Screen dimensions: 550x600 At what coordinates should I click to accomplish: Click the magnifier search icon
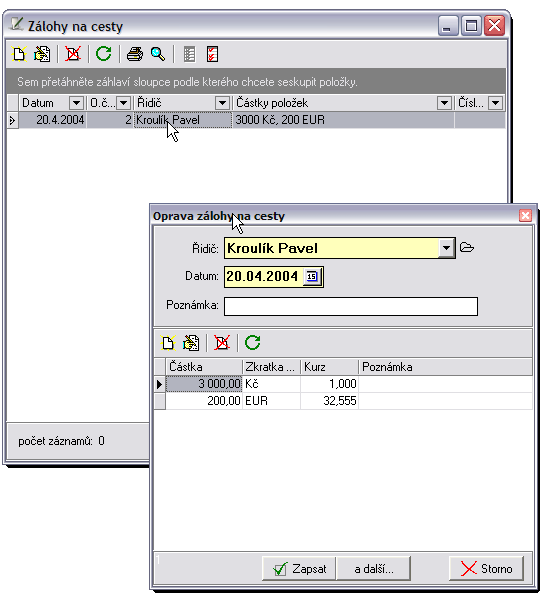pyautogui.click(x=158, y=54)
